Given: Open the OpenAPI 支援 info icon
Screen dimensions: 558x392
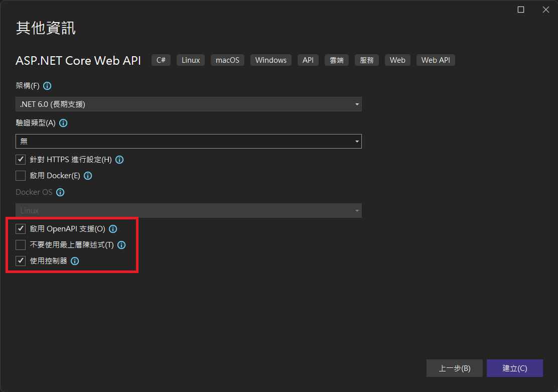Looking at the screenshot, I should click(113, 229).
